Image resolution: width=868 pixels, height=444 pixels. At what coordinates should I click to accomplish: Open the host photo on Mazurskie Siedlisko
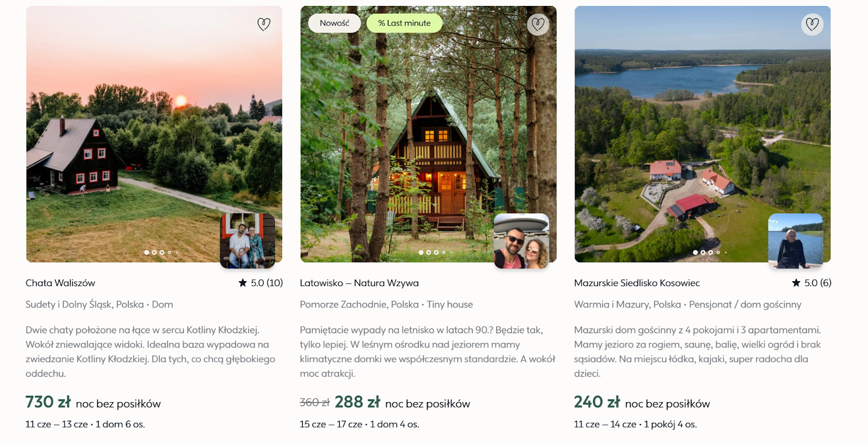795,241
